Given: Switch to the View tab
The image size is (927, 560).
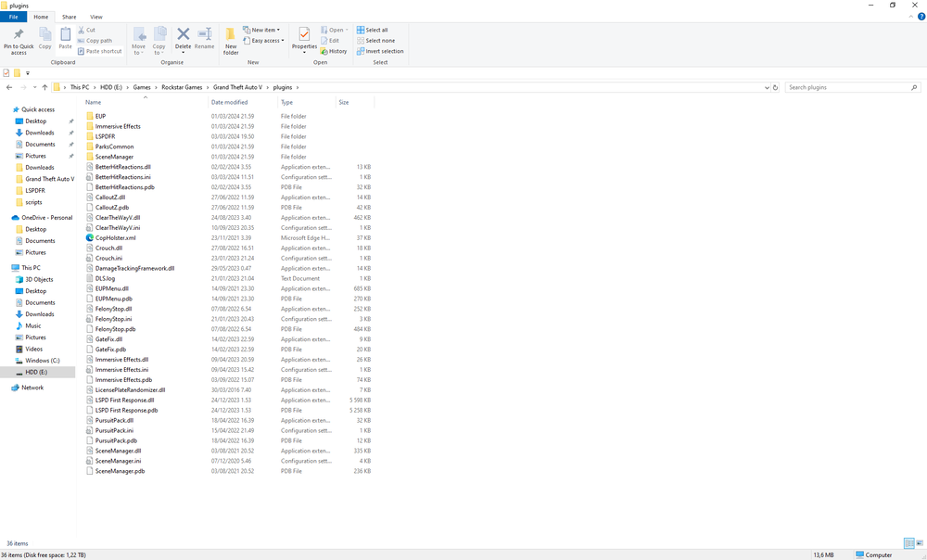Looking at the screenshot, I should pyautogui.click(x=96, y=16).
